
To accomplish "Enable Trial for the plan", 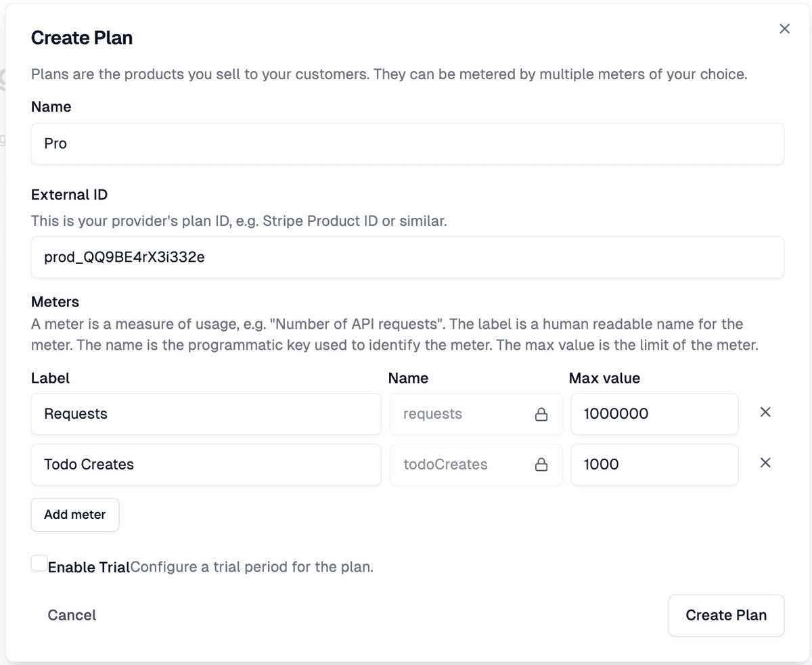I will (x=39, y=562).
